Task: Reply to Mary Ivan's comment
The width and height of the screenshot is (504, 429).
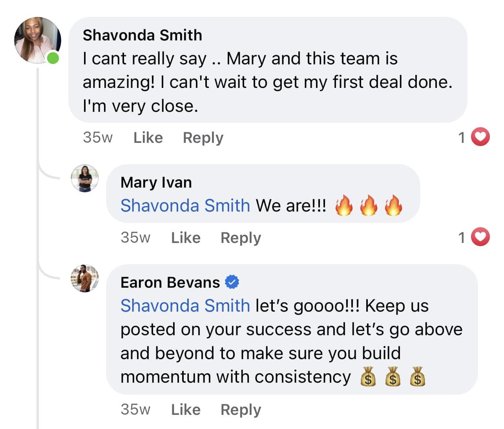Action: pyautogui.click(x=241, y=237)
